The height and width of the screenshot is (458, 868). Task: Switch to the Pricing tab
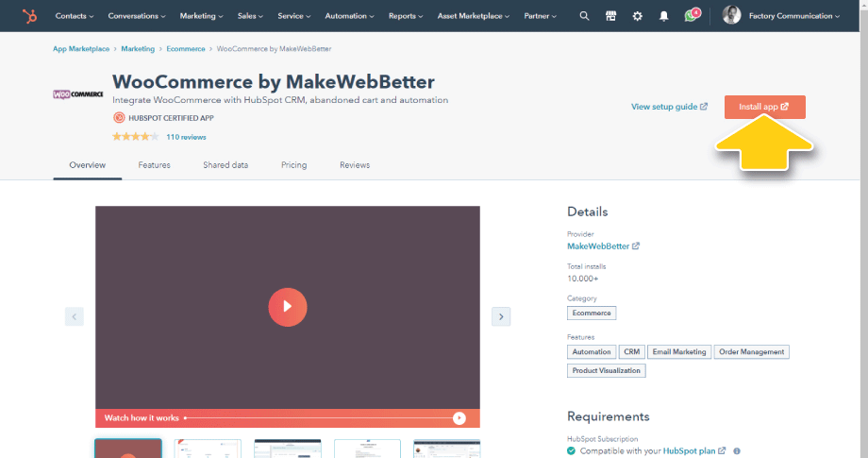click(294, 165)
